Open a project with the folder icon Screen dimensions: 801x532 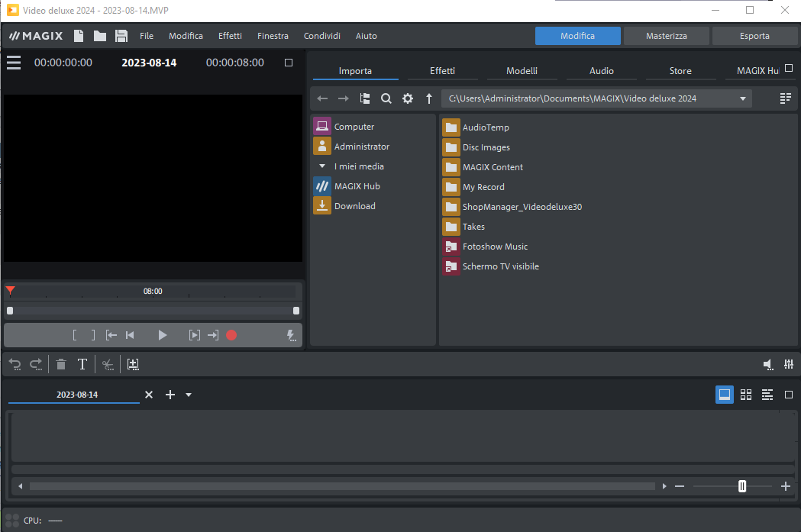100,36
